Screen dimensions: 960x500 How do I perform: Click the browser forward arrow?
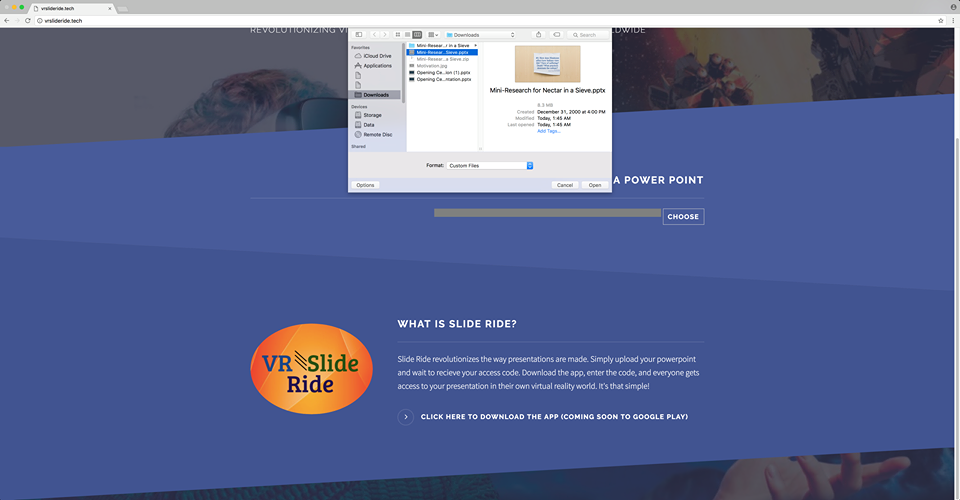[17, 20]
